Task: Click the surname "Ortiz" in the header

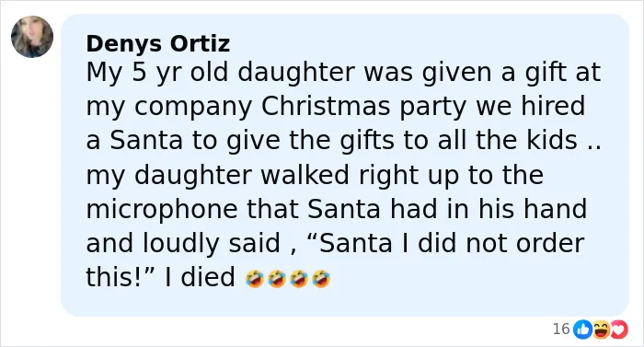Action: (x=200, y=43)
